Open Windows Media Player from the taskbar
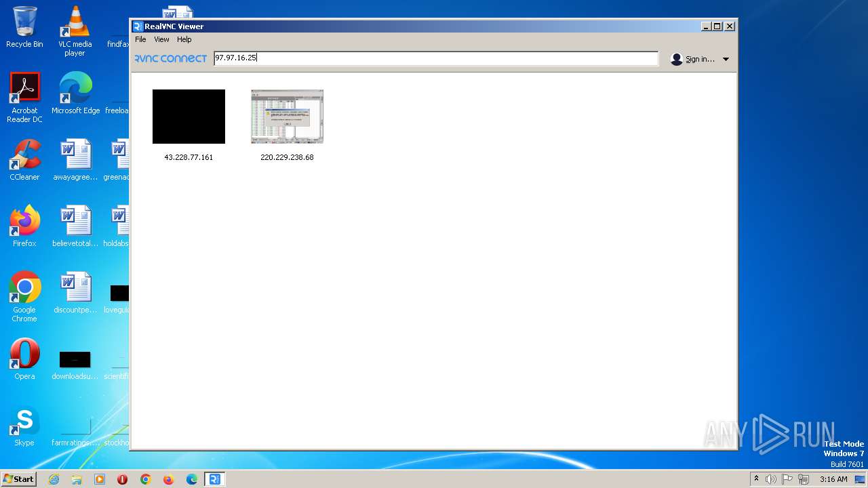This screenshot has height=488, width=868. pyautogui.click(x=100, y=479)
